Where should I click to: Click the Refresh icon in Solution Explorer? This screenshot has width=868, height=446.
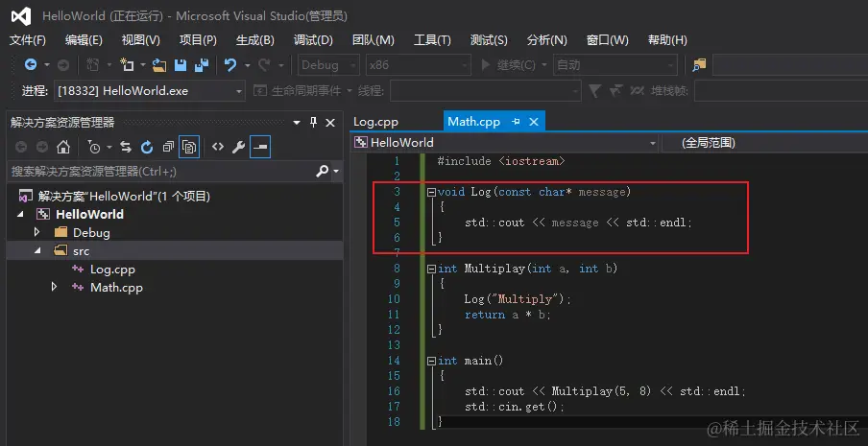(147, 147)
